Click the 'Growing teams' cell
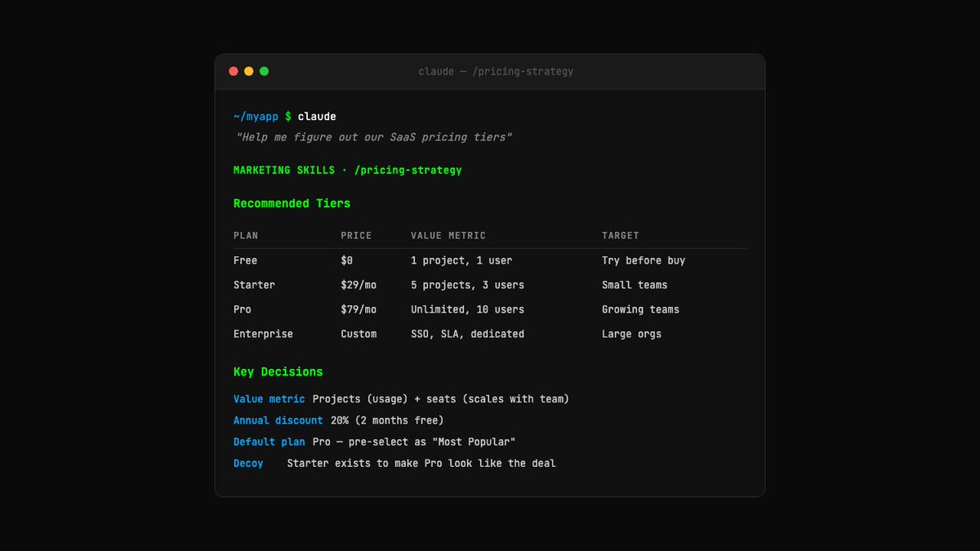980x551 pixels. tap(640, 309)
